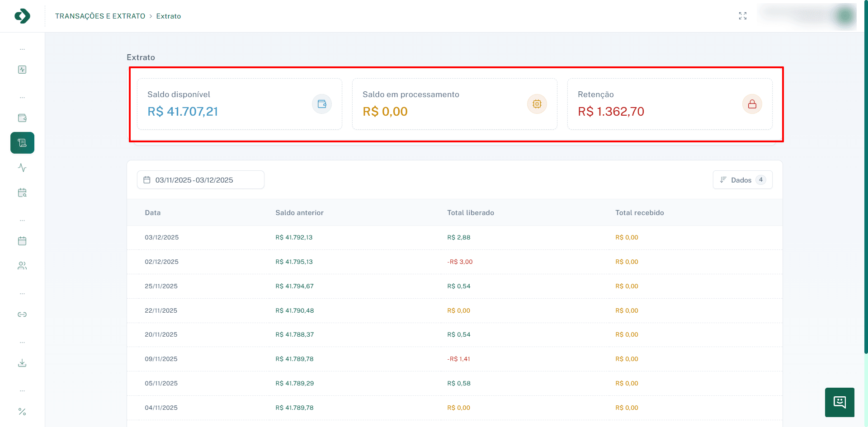868x427 pixels.
Task: Open the Dados filter showing 4 items
Action: (742, 179)
